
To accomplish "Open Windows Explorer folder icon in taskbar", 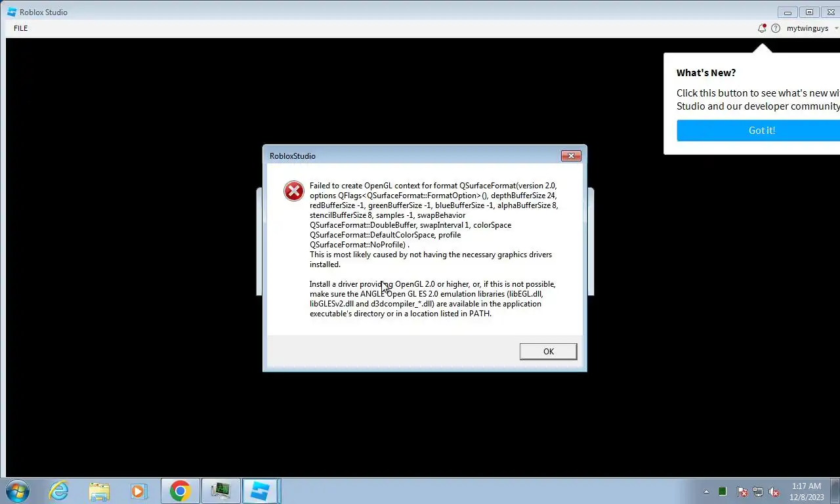I will coord(99,491).
